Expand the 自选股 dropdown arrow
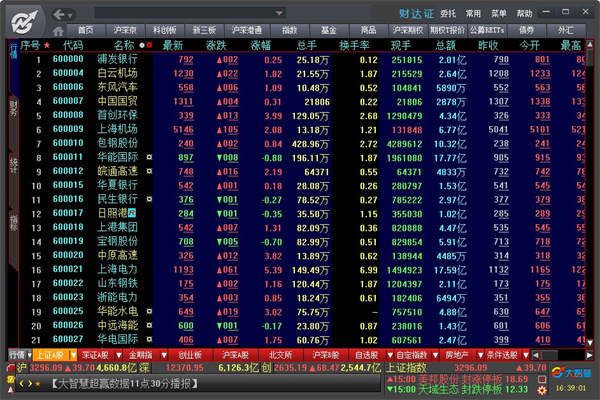600x400 pixels. click(x=390, y=355)
